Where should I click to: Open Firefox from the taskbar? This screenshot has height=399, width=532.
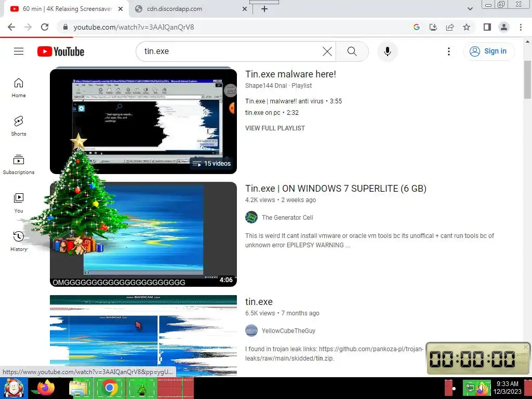click(x=46, y=388)
